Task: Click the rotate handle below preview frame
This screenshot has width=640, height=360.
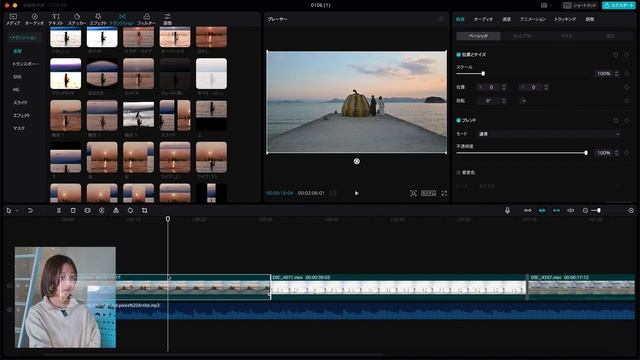Action: coord(357,161)
